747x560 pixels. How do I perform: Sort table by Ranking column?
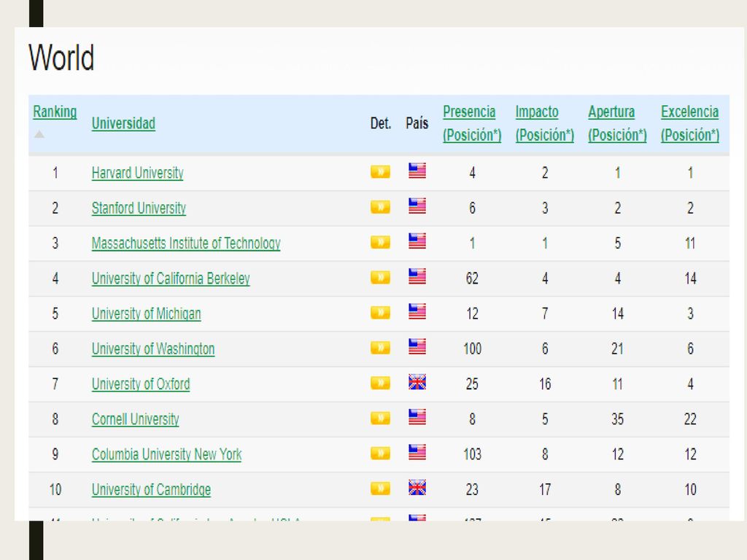[x=55, y=112]
